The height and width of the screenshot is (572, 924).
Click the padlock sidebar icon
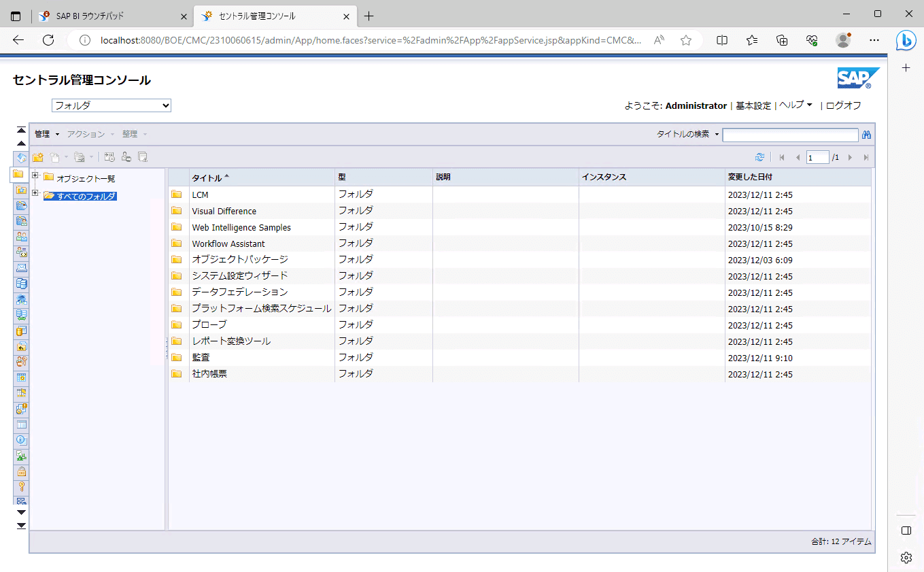point(21,471)
